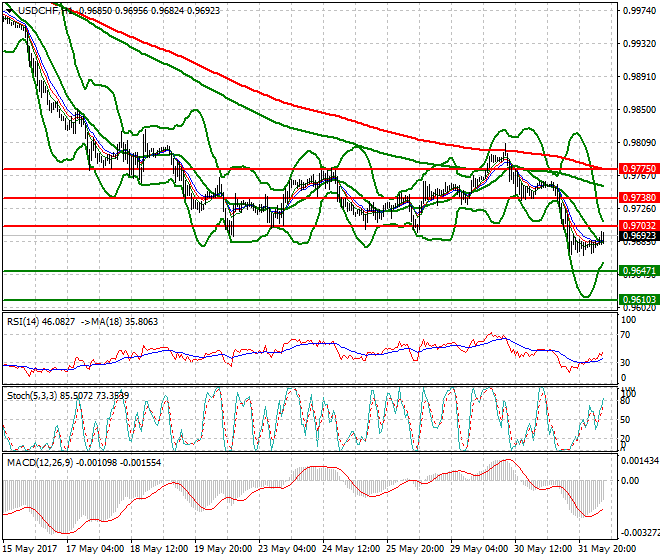Select the 0.96103 green support level label
Viewport: 660px width, 560px height.
coord(635,299)
